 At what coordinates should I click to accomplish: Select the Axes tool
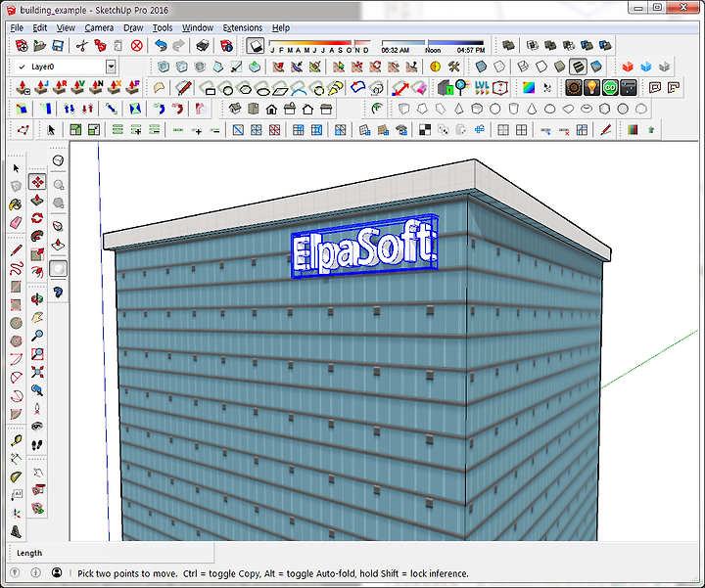pyautogui.click(x=17, y=513)
